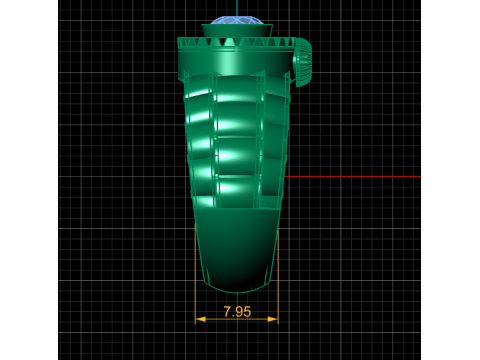480x360 pixels.
Task: Click the wireframe loop on the pendant's right side
Action: pos(303,62)
